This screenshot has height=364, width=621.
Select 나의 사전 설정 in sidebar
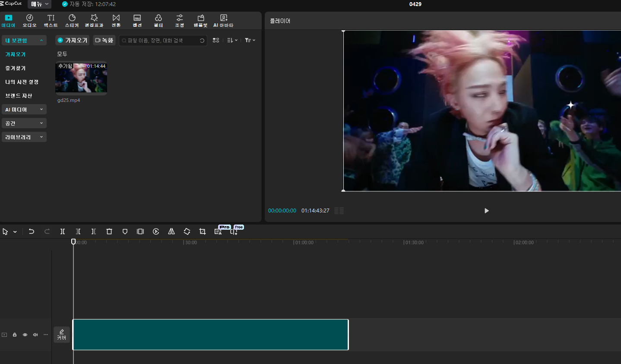(22, 82)
